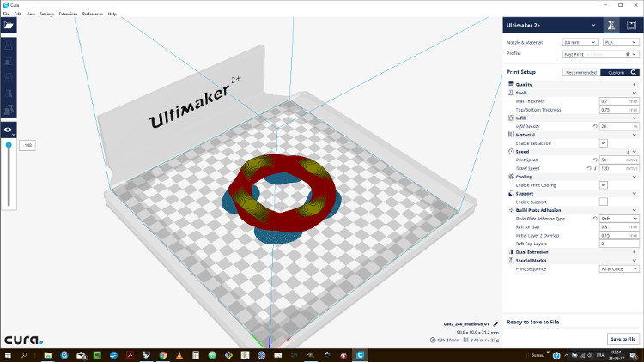Open the view mode eye menu

tap(9, 130)
